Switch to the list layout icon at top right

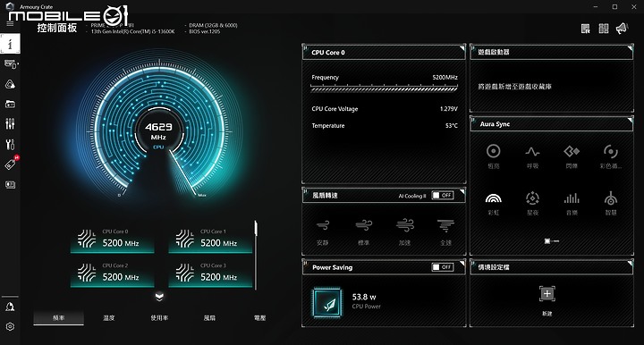coord(586,29)
